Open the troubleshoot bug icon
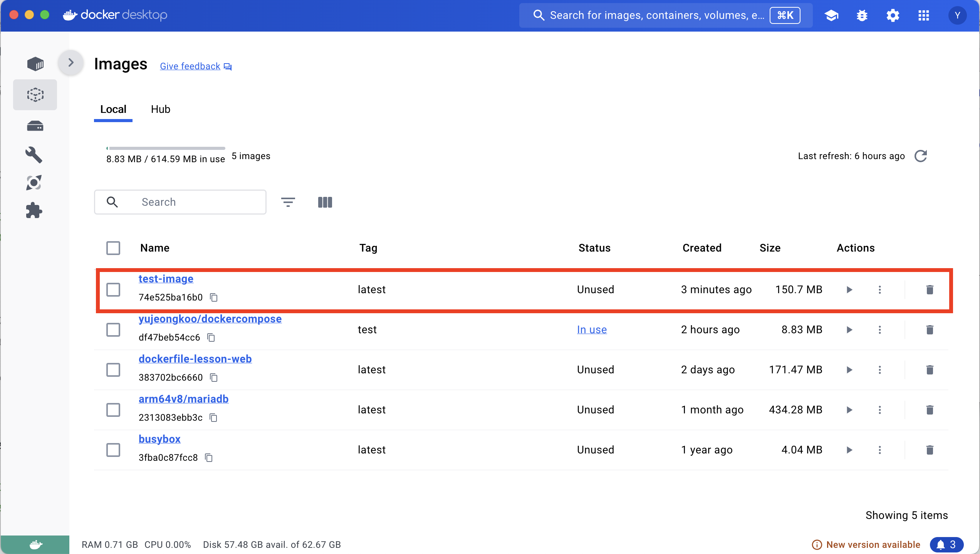 coord(862,15)
